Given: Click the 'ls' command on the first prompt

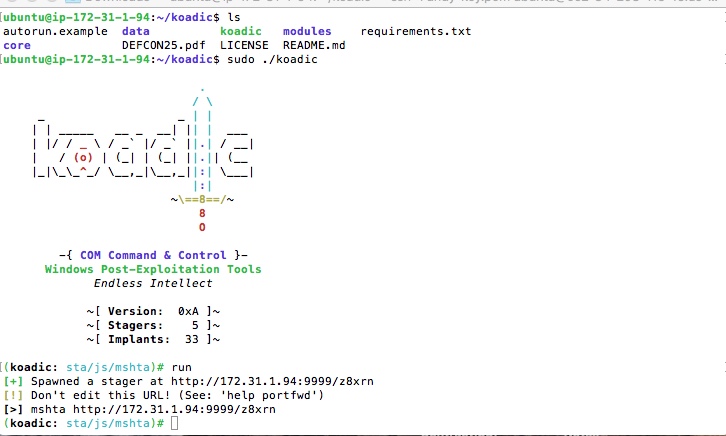Looking at the screenshot, I should [234, 18].
